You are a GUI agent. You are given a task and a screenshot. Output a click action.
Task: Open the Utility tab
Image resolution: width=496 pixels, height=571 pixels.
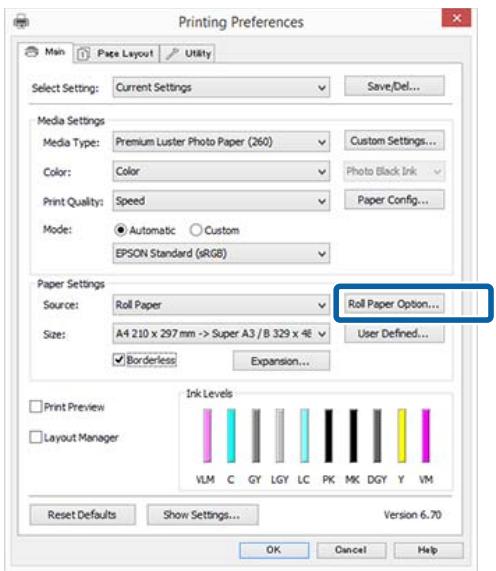[187, 54]
